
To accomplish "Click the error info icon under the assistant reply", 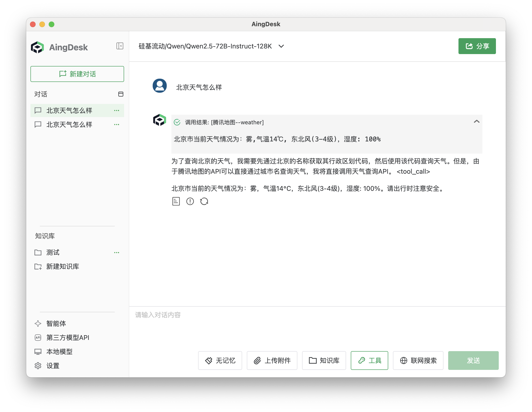I will [x=190, y=201].
